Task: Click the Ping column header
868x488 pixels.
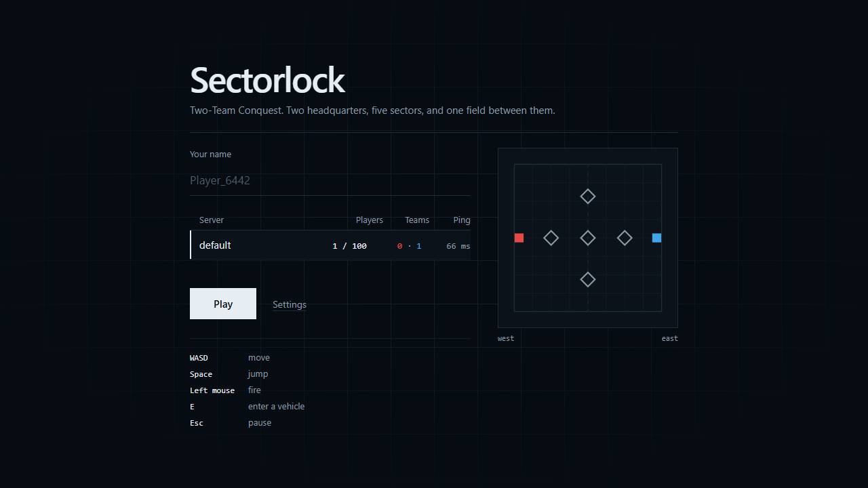Action: (x=462, y=220)
